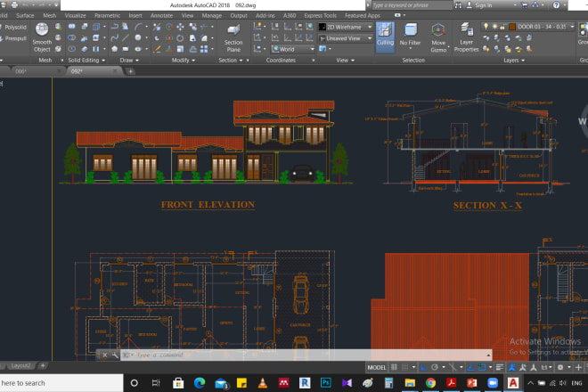Expand the World coordinate system dropdown

point(294,49)
